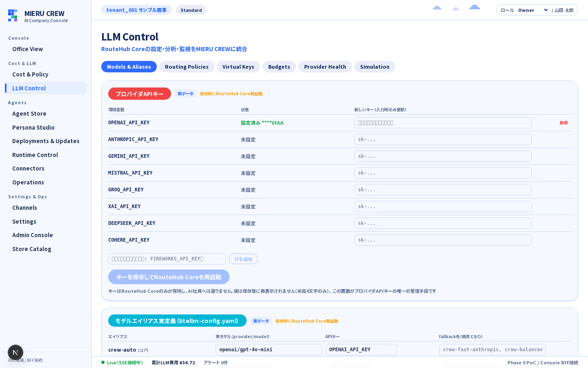Click the 累計LLM費用 ¥34.72 status entry

click(174, 363)
